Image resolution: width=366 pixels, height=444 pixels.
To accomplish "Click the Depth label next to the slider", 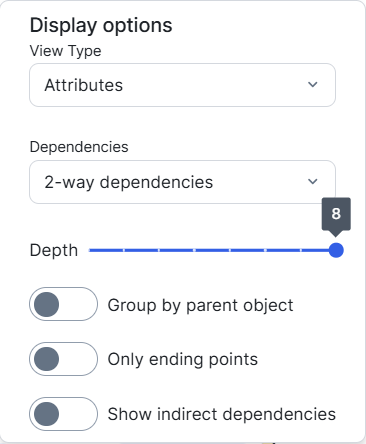I will [54, 251].
